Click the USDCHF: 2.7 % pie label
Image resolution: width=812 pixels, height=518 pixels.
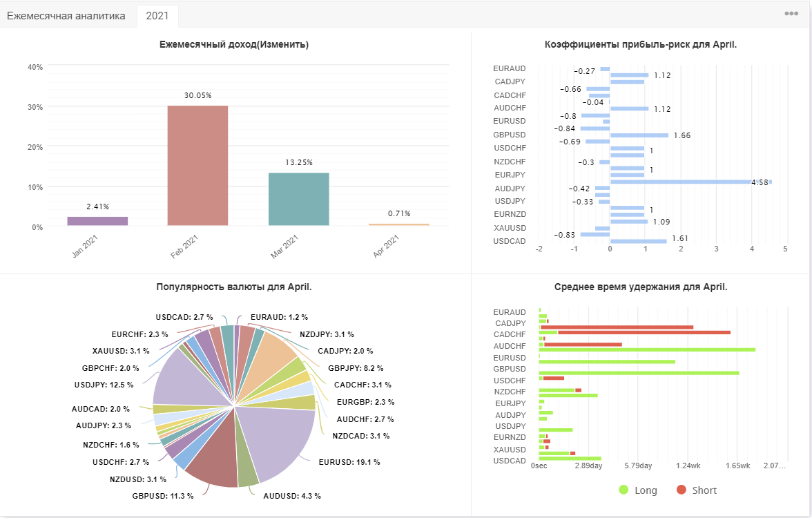tap(121, 462)
